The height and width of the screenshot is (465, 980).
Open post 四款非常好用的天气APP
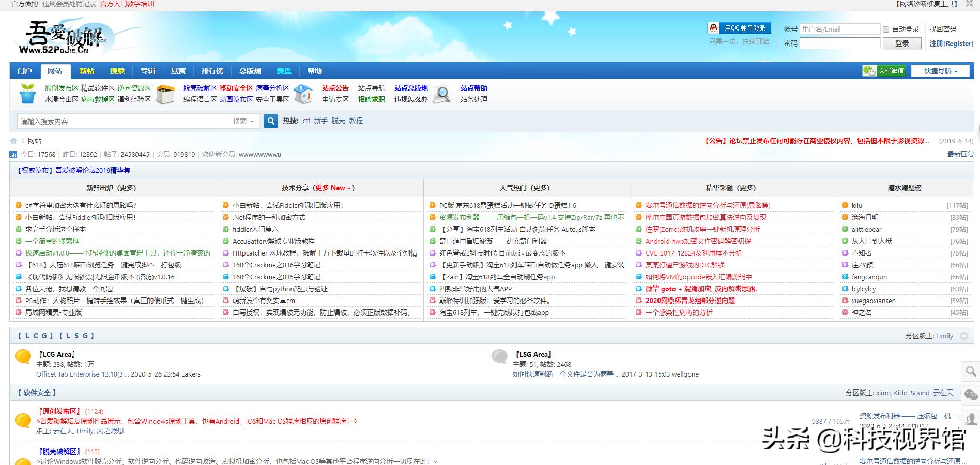[x=476, y=289]
